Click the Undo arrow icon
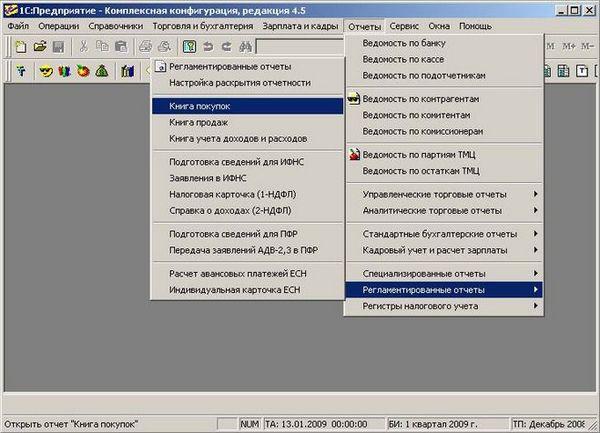 pos(208,47)
